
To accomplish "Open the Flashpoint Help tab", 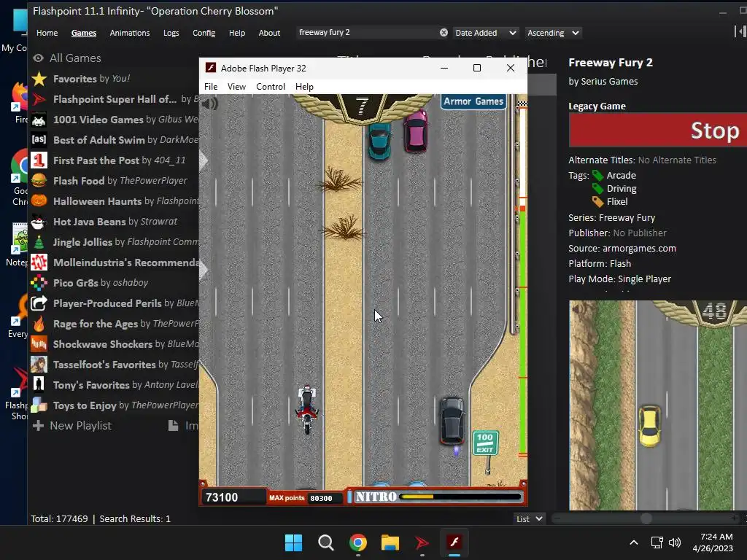I will [x=237, y=33].
